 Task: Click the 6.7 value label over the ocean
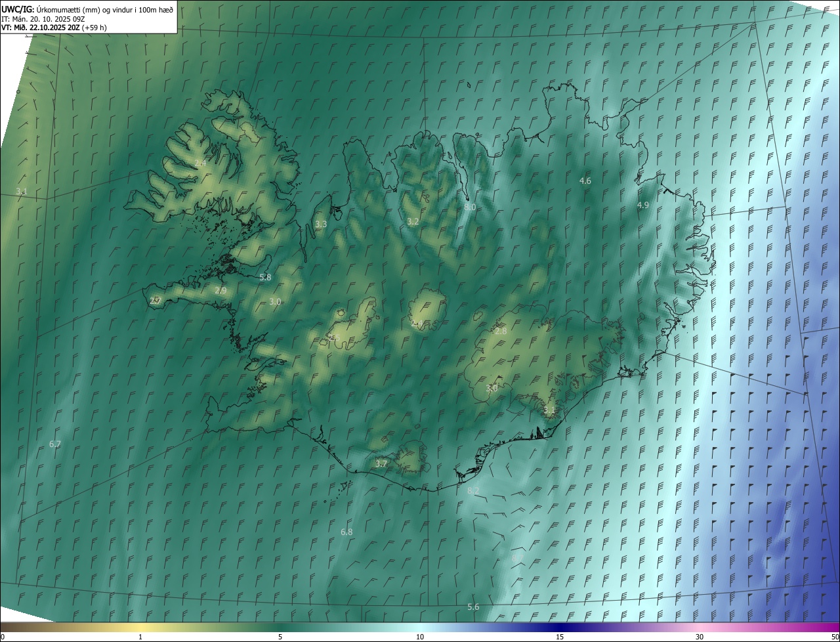pyautogui.click(x=55, y=444)
